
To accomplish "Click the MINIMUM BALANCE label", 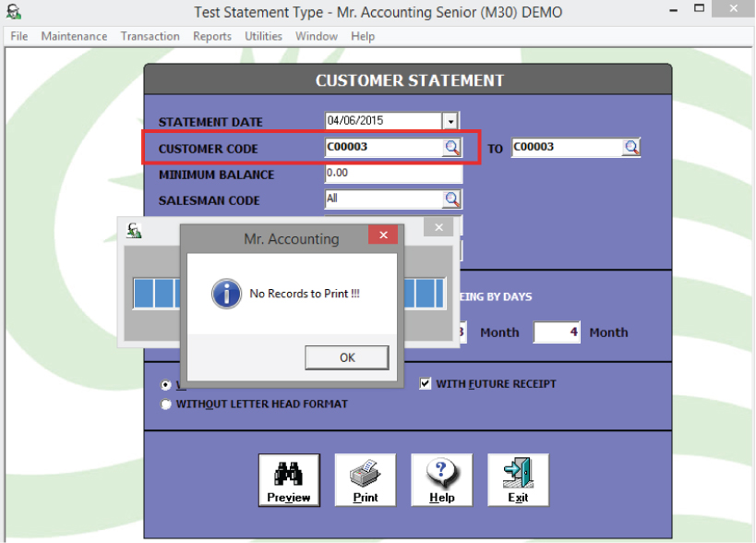I will click(217, 175).
